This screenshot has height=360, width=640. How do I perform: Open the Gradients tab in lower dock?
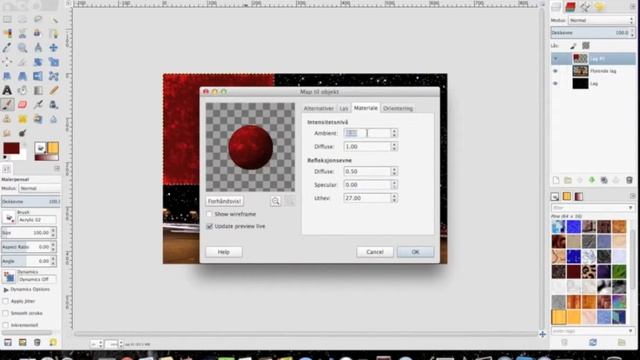(x=579, y=197)
